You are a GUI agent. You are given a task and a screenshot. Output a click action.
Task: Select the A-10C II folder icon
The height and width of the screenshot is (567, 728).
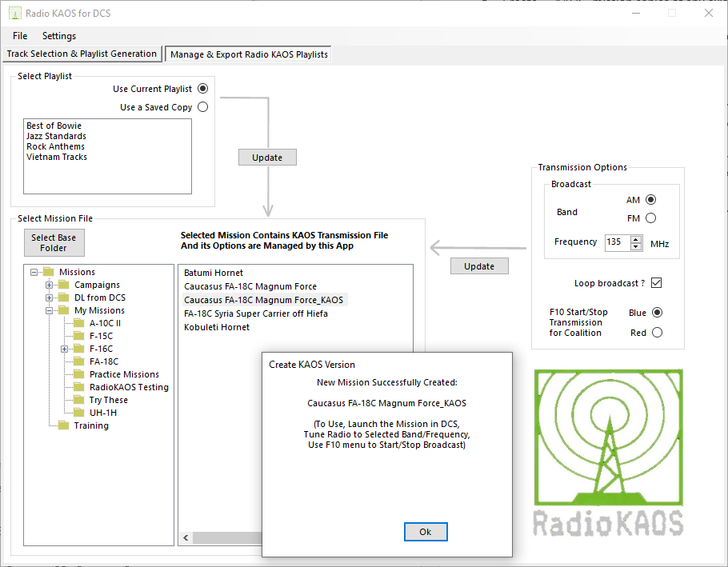coord(78,323)
